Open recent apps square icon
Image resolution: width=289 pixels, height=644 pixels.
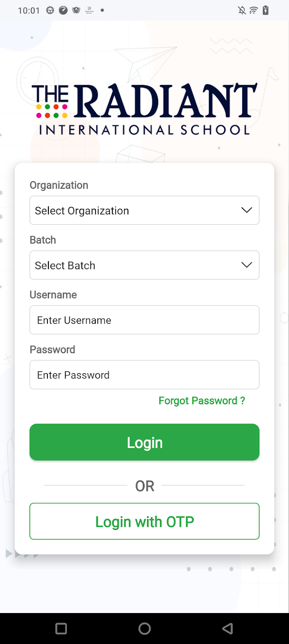coord(61,629)
